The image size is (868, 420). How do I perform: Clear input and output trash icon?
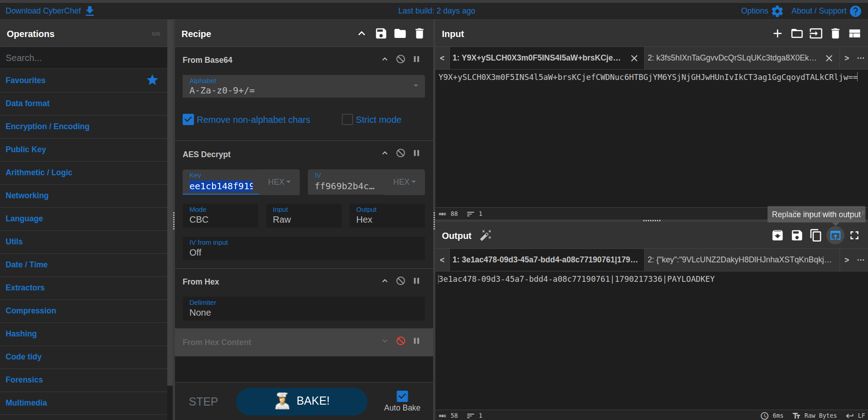[x=835, y=33]
